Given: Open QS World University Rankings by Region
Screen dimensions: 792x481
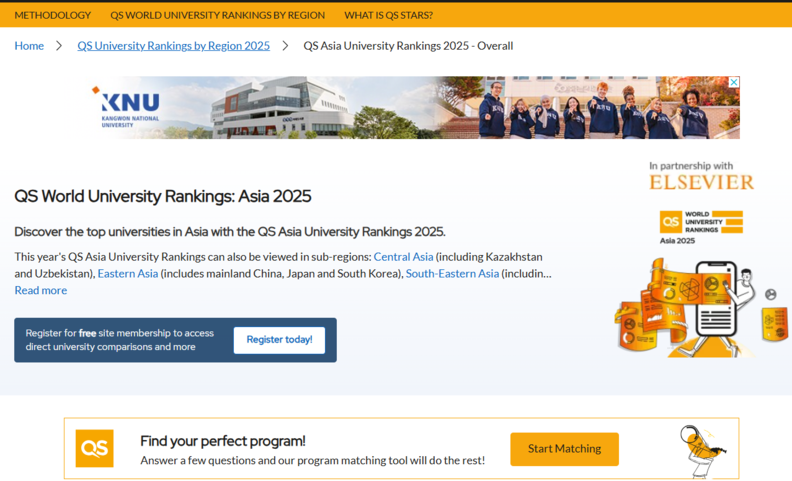Looking at the screenshot, I should coord(218,15).
